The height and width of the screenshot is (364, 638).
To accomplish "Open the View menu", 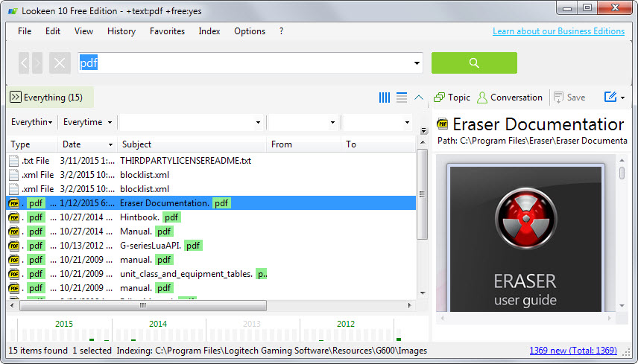I will (x=83, y=31).
